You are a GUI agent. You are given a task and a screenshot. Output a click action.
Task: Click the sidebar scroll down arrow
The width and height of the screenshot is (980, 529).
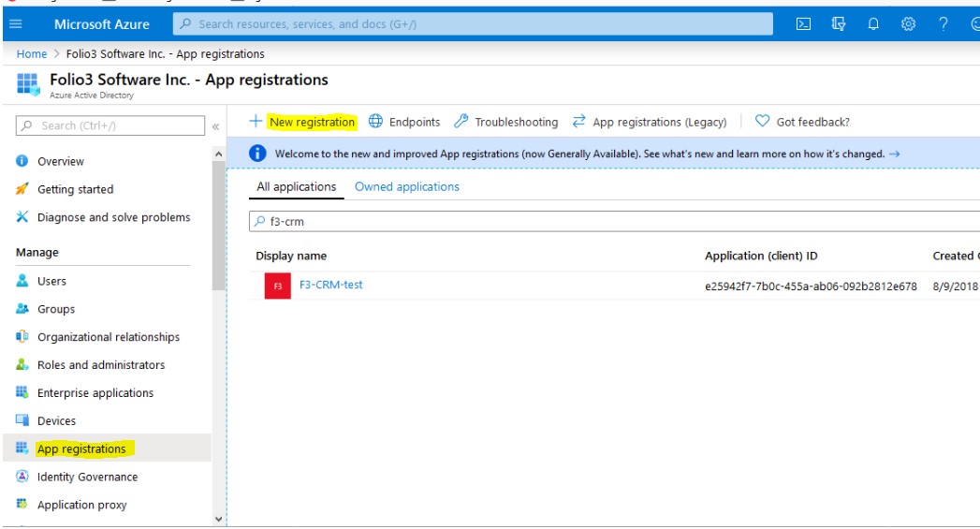218,519
